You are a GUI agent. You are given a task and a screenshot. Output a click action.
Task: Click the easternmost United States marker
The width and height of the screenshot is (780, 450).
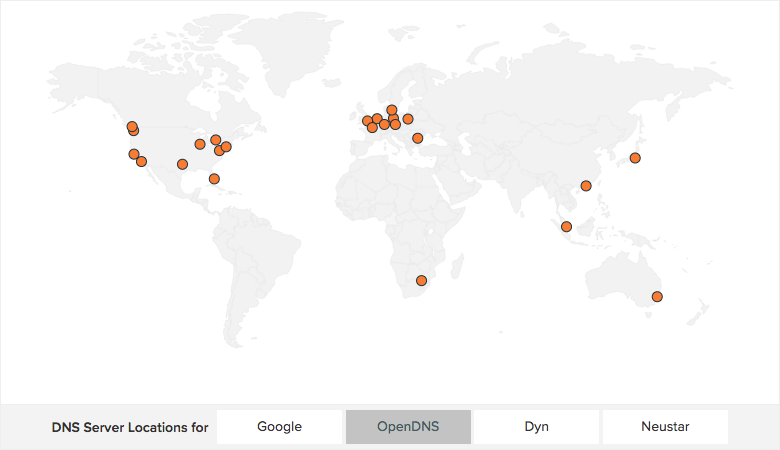click(x=226, y=147)
